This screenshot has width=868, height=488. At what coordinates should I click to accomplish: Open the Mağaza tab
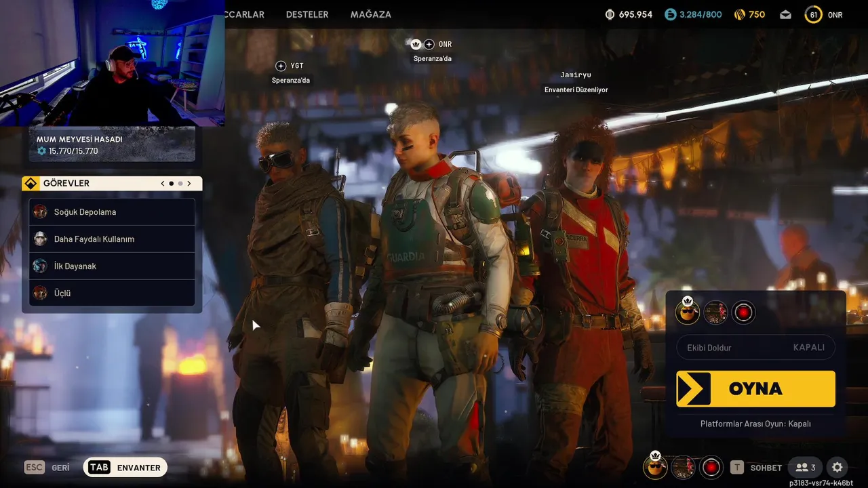point(371,14)
